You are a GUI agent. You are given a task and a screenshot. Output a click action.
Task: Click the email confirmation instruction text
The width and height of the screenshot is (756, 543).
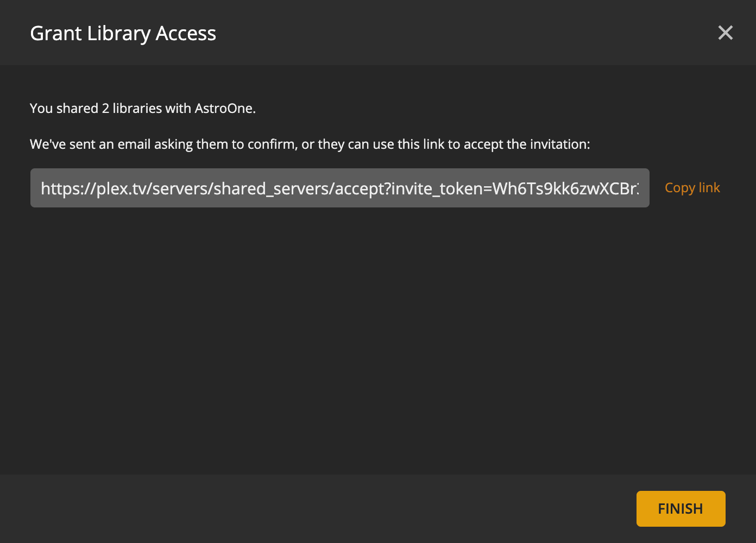coord(310,144)
